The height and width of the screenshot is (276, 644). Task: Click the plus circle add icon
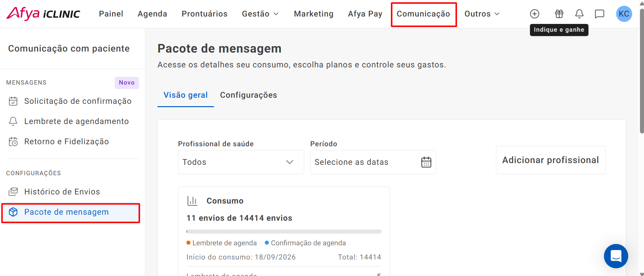pyautogui.click(x=534, y=14)
